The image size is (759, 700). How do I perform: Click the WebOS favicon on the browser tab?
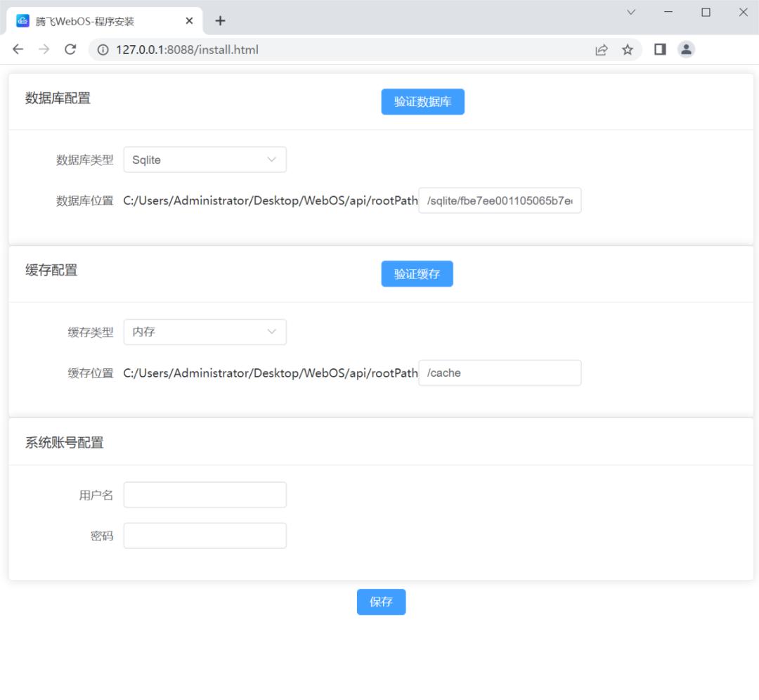23,20
